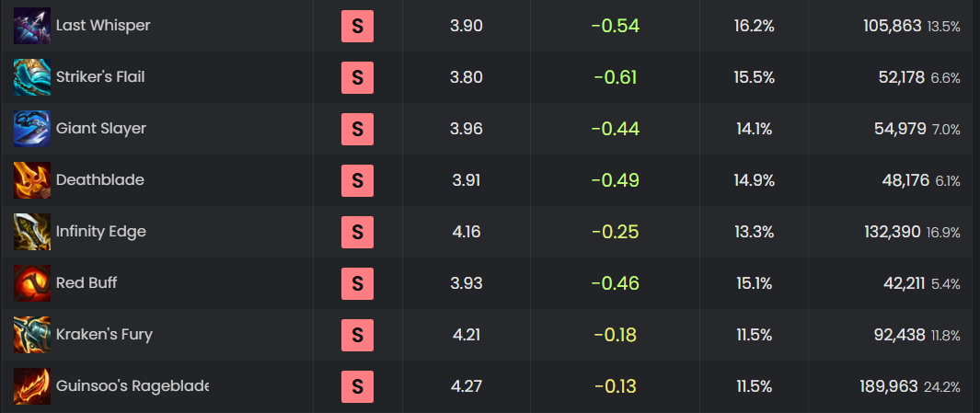Screen dimensions: 980x413
Task: Click the -0.54 delta for Last Whisper
Action: coord(615,26)
